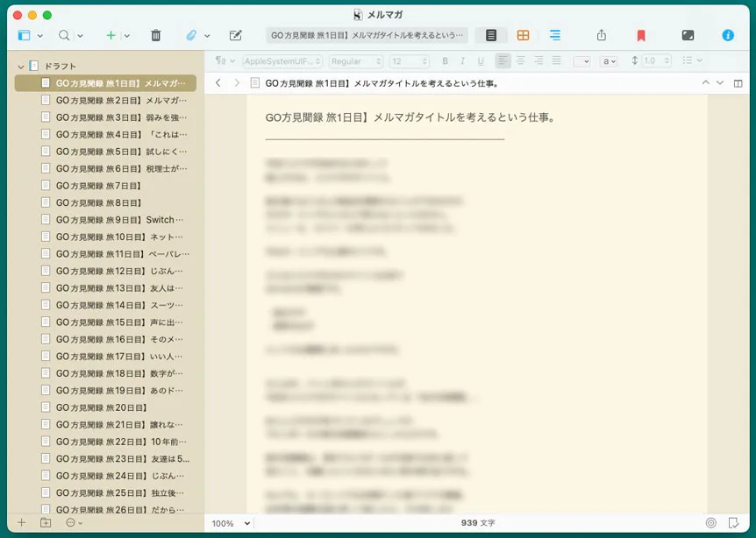
Task: Collapse the ドラフト folder
Action: coord(21,67)
